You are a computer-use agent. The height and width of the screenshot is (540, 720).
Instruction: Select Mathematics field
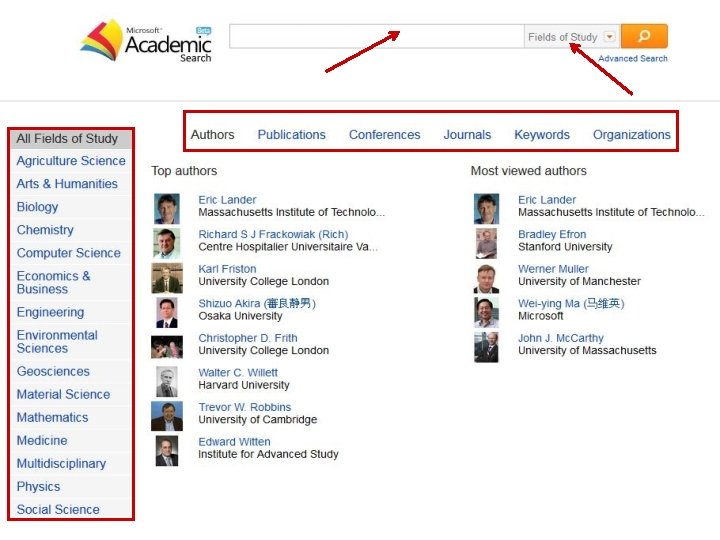[52, 417]
